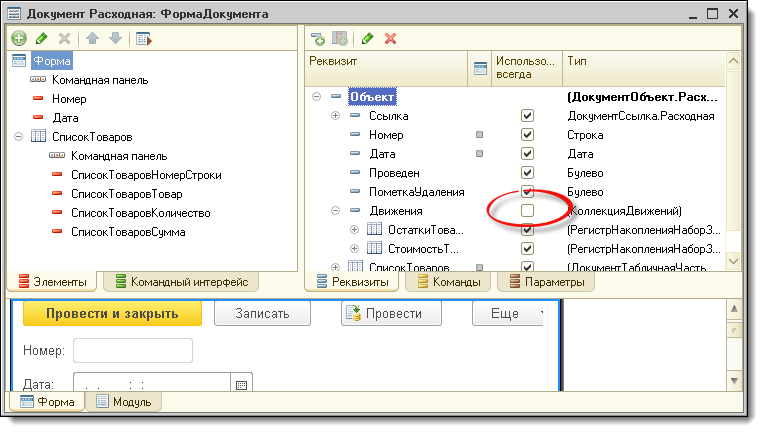Click the Move Up arrow icon
Screen dimensions: 763x432
pyautogui.click(x=93, y=39)
